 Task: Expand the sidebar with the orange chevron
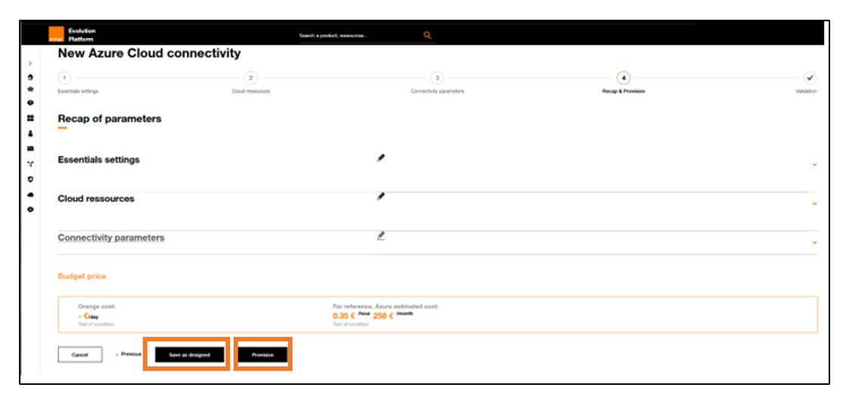click(x=30, y=64)
